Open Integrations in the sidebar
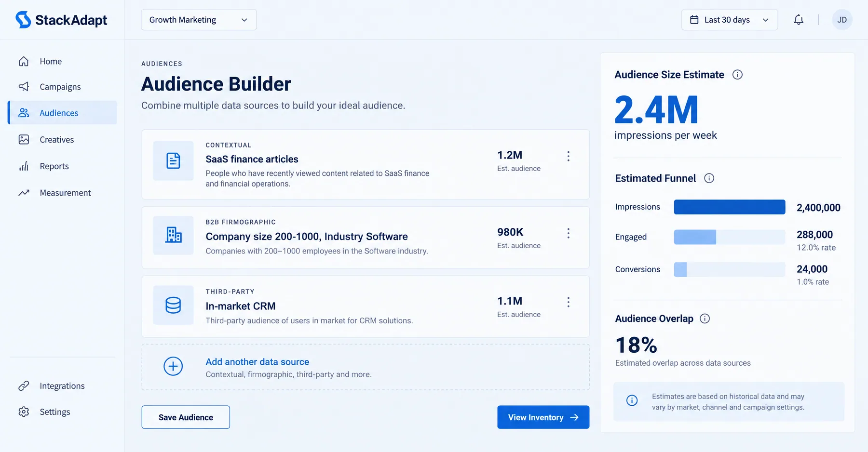This screenshot has width=868, height=452. coord(62,386)
